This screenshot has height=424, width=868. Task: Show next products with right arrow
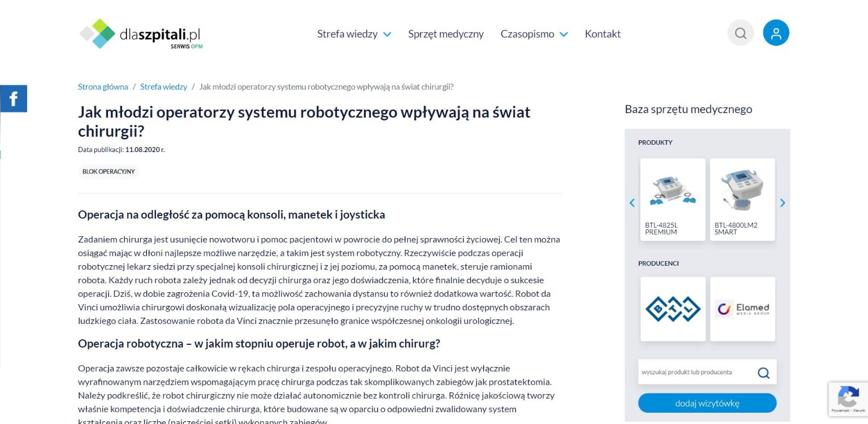click(x=783, y=203)
